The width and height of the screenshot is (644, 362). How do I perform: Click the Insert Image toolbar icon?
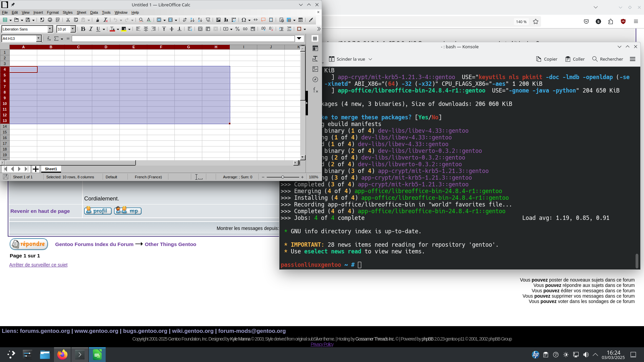pyautogui.click(x=218, y=20)
